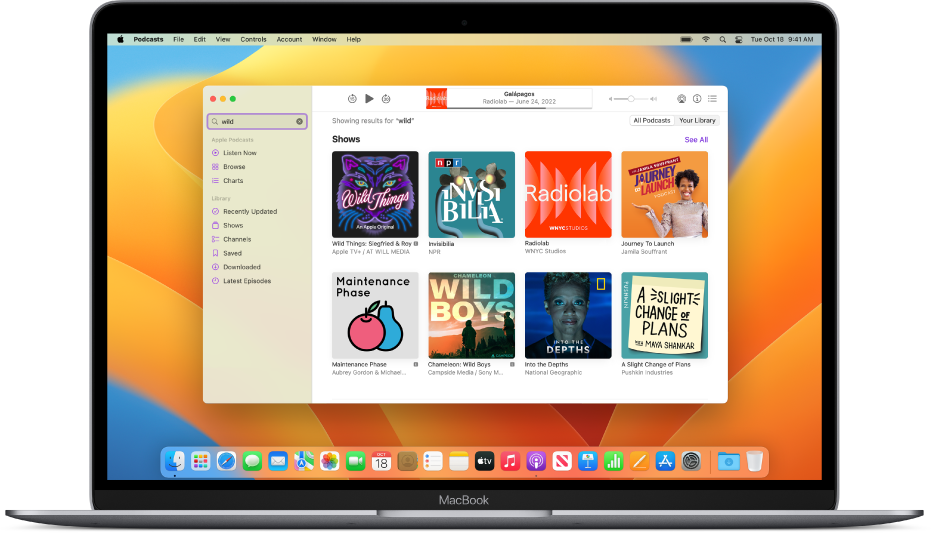Viewport: 932px width, 536px height.
Task: Open Maps from the Dock
Action: point(304,461)
